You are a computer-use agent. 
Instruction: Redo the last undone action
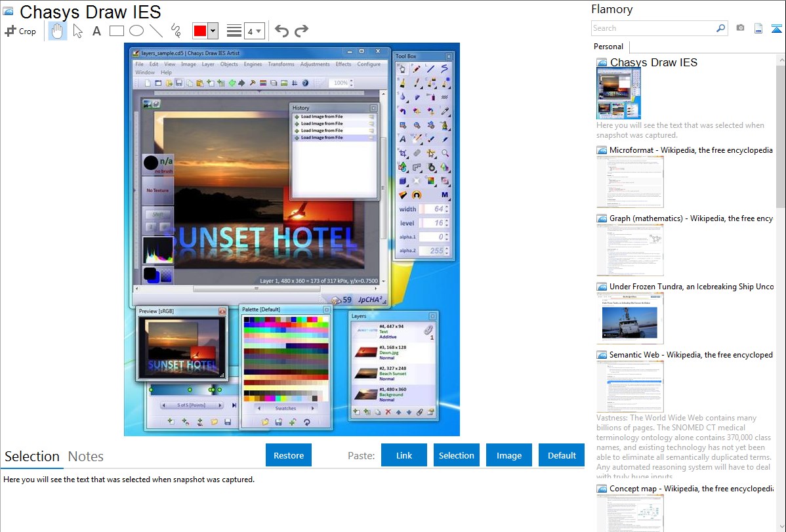tap(301, 31)
